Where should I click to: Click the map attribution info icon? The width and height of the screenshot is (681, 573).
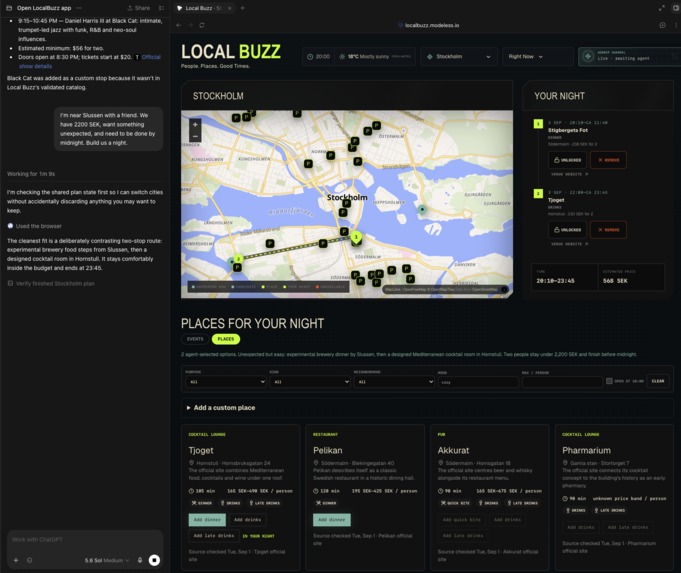pyautogui.click(x=504, y=289)
